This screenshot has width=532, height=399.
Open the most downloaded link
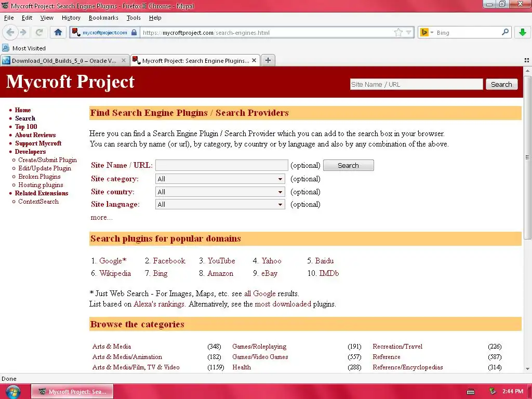tap(283, 304)
